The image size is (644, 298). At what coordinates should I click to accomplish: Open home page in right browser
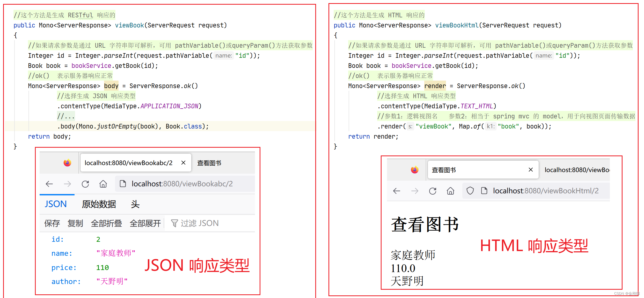pyautogui.click(x=450, y=191)
